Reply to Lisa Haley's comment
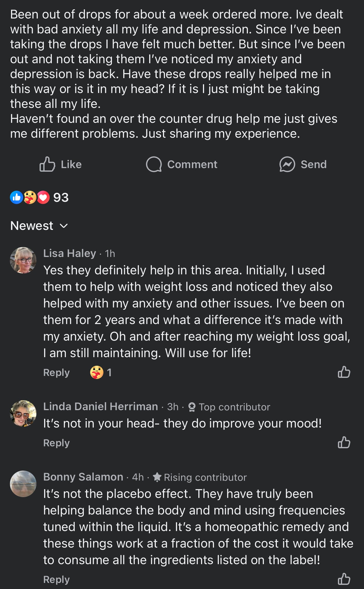Image resolution: width=364 pixels, height=589 pixels. (56, 373)
